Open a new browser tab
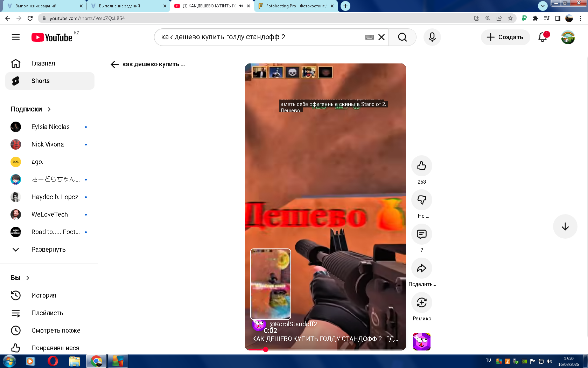The image size is (588, 368). [x=345, y=6]
